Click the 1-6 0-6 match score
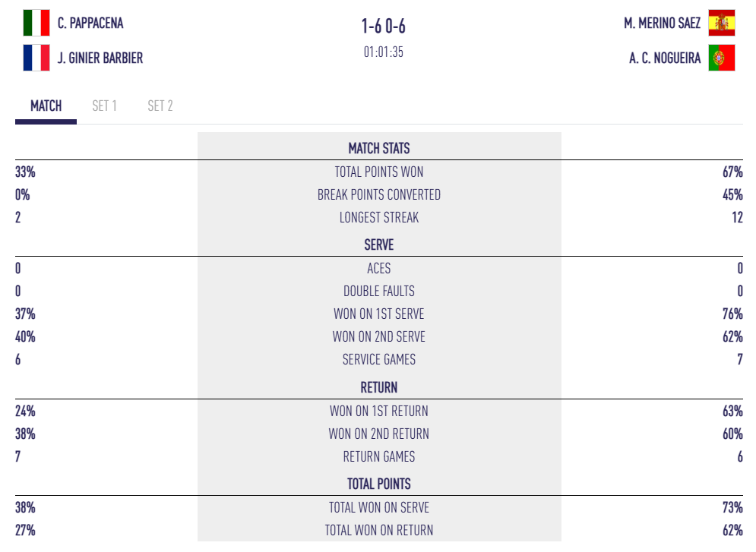Screen dimensions: 756x552 [383, 27]
